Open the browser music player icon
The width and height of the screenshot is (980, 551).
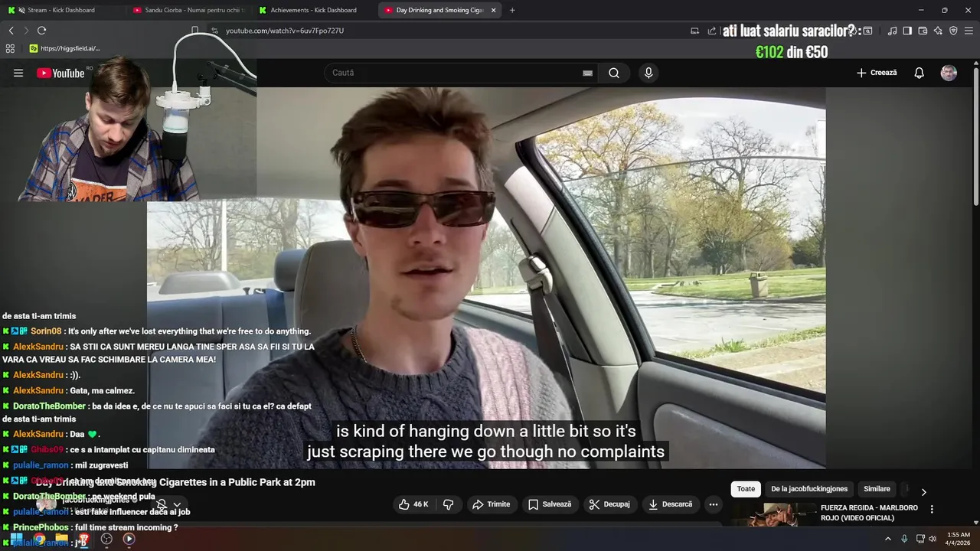pyautogui.click(x=892, y=31)
